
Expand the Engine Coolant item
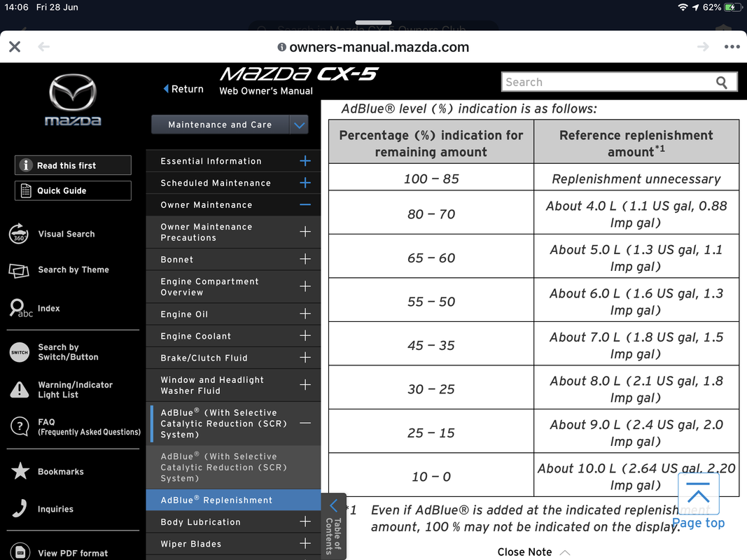(x=305, y=336)
